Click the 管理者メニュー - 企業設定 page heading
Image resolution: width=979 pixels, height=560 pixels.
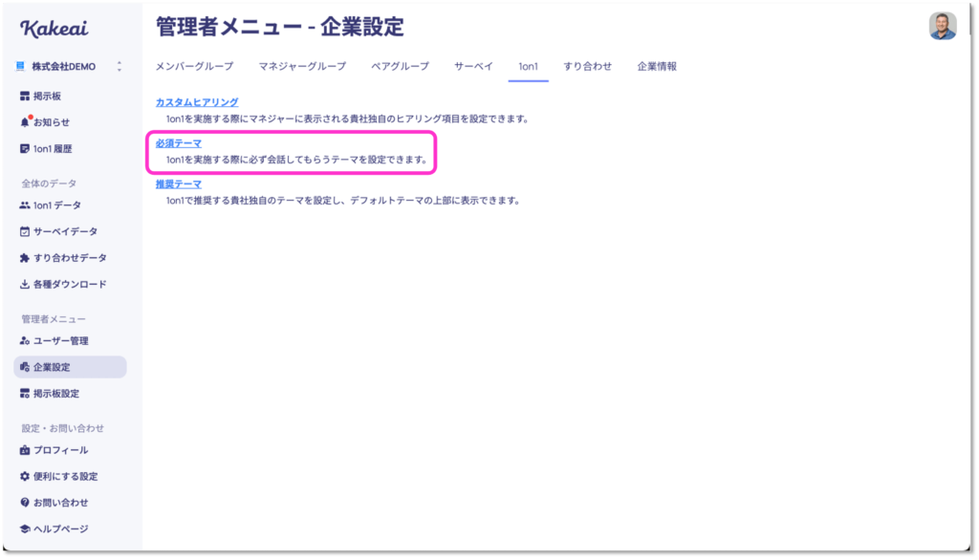tap(280, 27)
